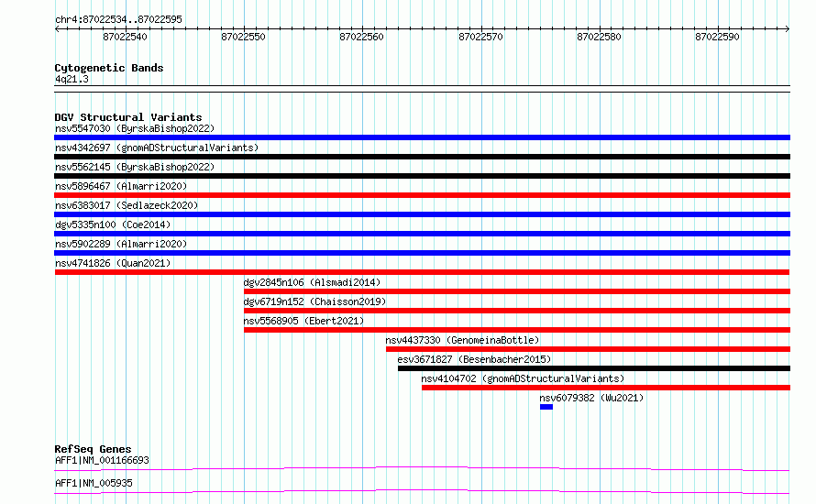Select the red bar under nsv5896467
Viewport: 816px width, 504px height.
422,195
